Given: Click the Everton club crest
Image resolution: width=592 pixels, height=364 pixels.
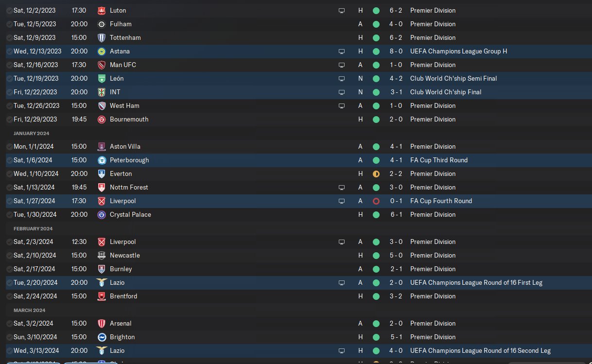Looking at the screenshot, I should pos(102,173).
